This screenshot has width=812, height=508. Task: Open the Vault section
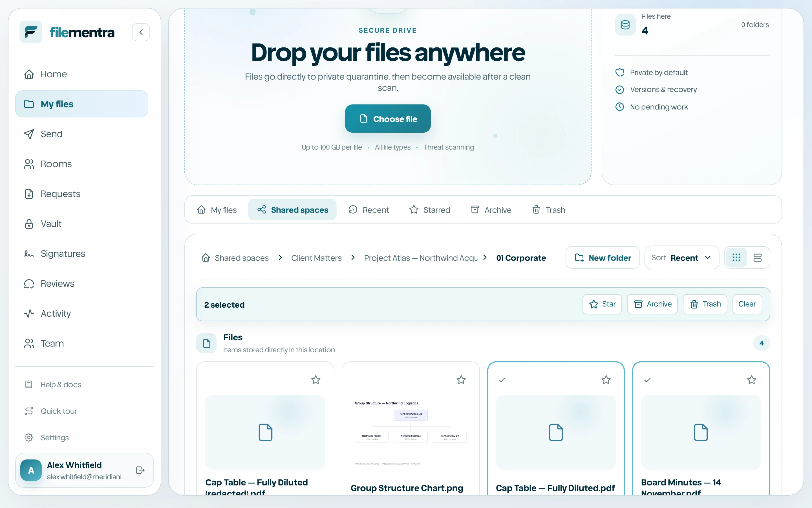click(81, 224)
